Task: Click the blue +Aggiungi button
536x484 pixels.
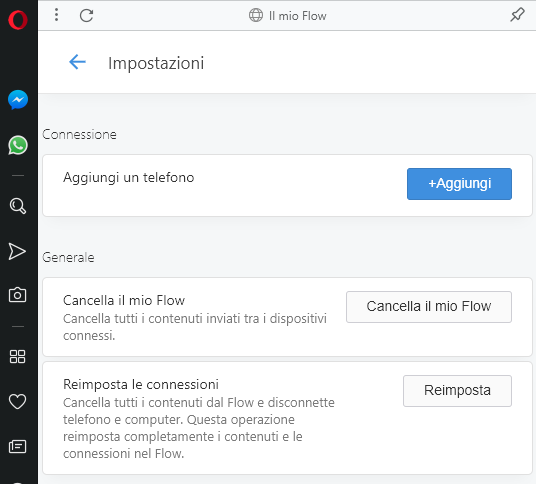Action: coord(459,184)
